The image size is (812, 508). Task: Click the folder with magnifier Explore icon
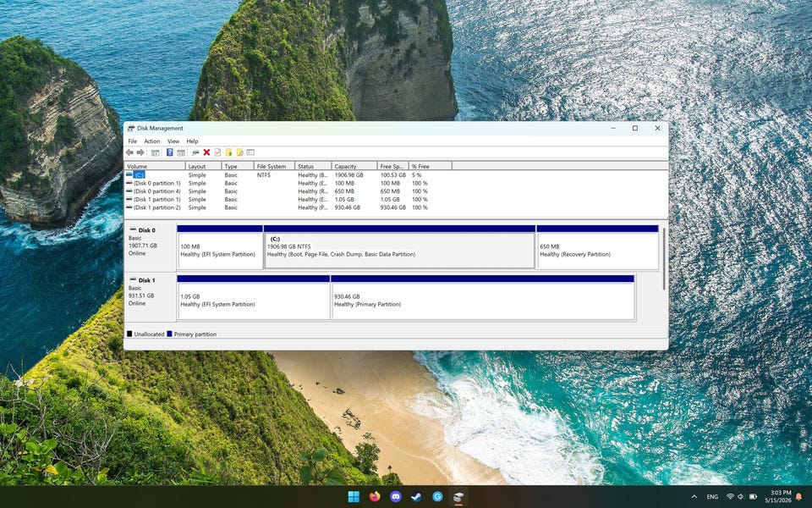[239, 152]
